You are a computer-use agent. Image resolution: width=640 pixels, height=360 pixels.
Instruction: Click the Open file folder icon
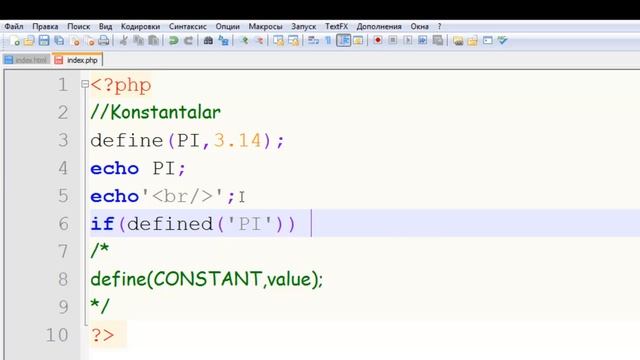(29, 40)
